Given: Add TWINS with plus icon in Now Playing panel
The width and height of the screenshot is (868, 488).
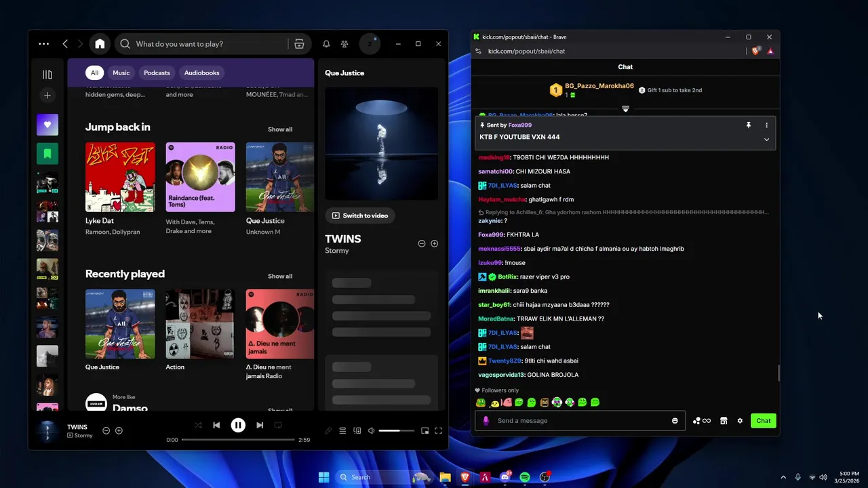Looking at the screenshot, I should [x=435, y=243].
